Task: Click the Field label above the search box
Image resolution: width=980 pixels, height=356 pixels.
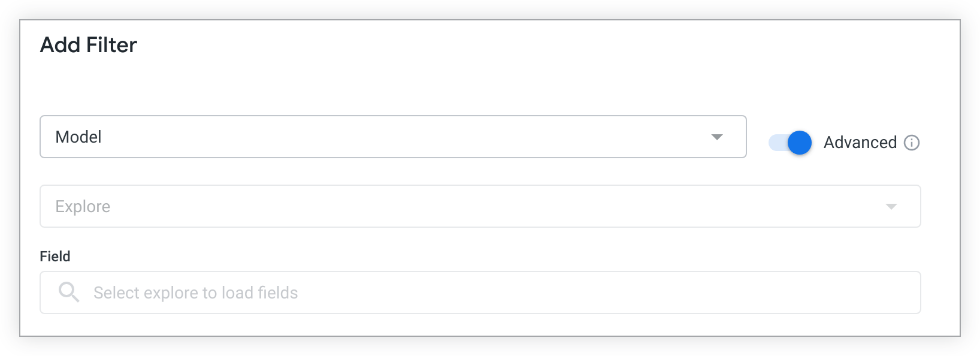Action: (55, 256)
